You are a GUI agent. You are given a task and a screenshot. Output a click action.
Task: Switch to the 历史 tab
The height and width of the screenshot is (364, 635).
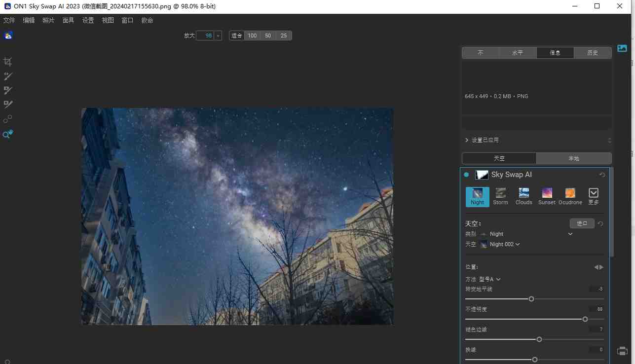tap(593, 52)
